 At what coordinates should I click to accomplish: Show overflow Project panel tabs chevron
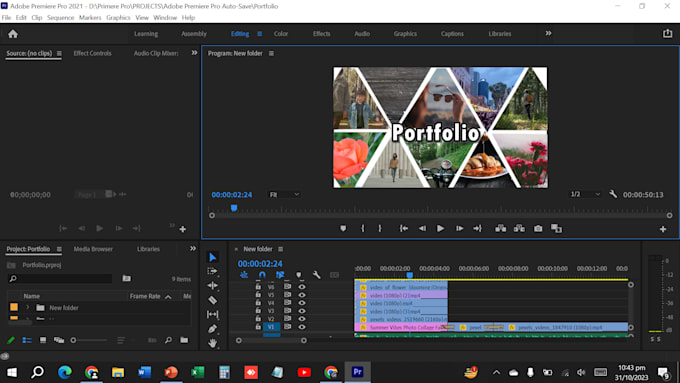[x=193, y=249]
